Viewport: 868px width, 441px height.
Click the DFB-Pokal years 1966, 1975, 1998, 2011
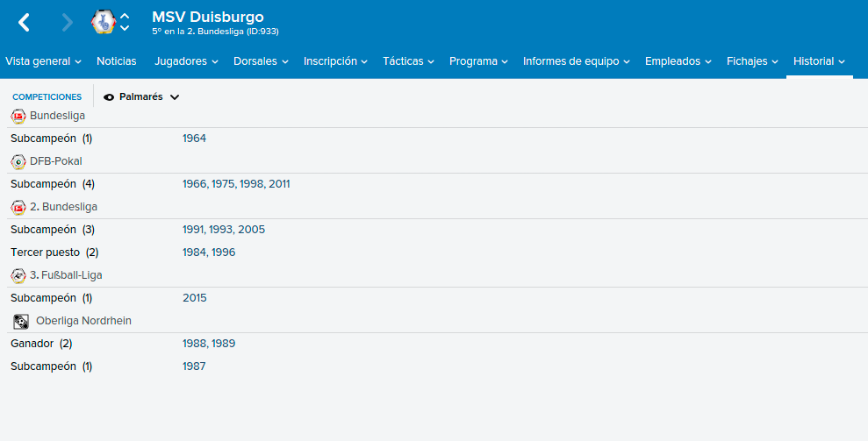tap(236, 184)
